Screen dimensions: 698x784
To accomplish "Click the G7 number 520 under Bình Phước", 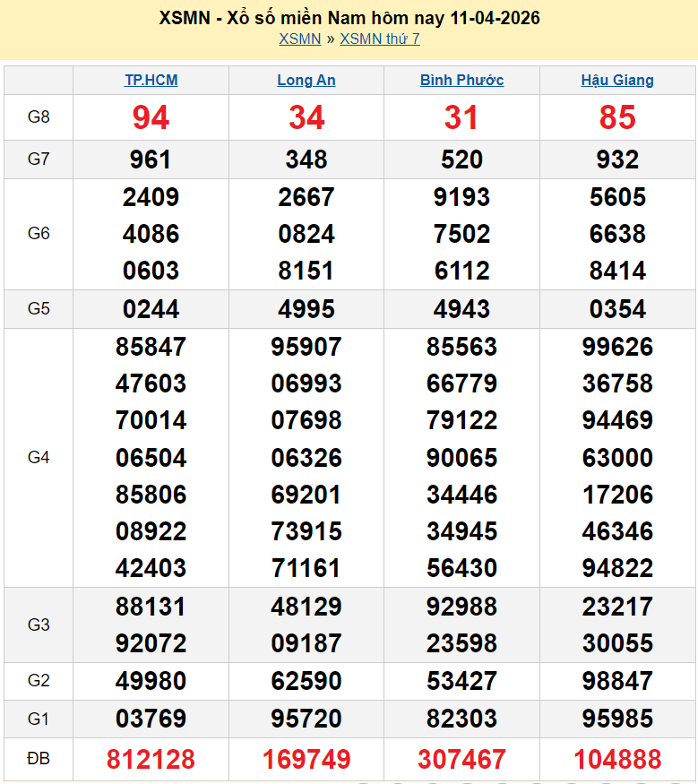I will tap(461, 159).
